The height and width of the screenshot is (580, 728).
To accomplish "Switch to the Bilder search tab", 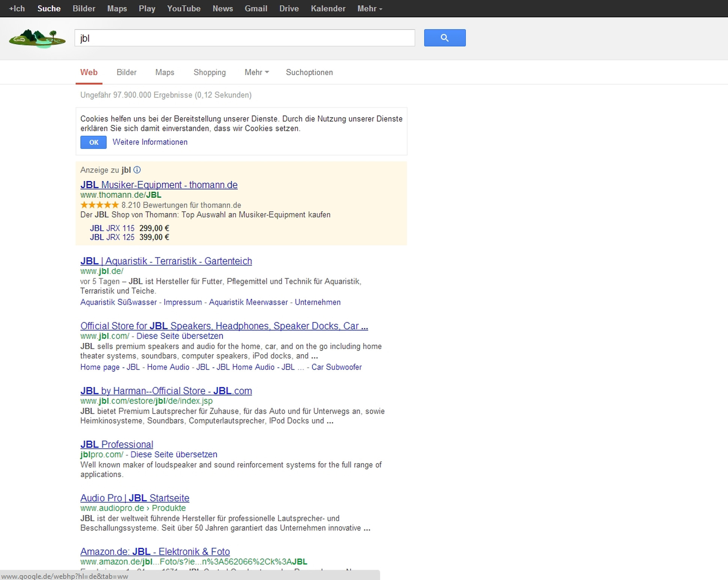I will tap(126, 72).
